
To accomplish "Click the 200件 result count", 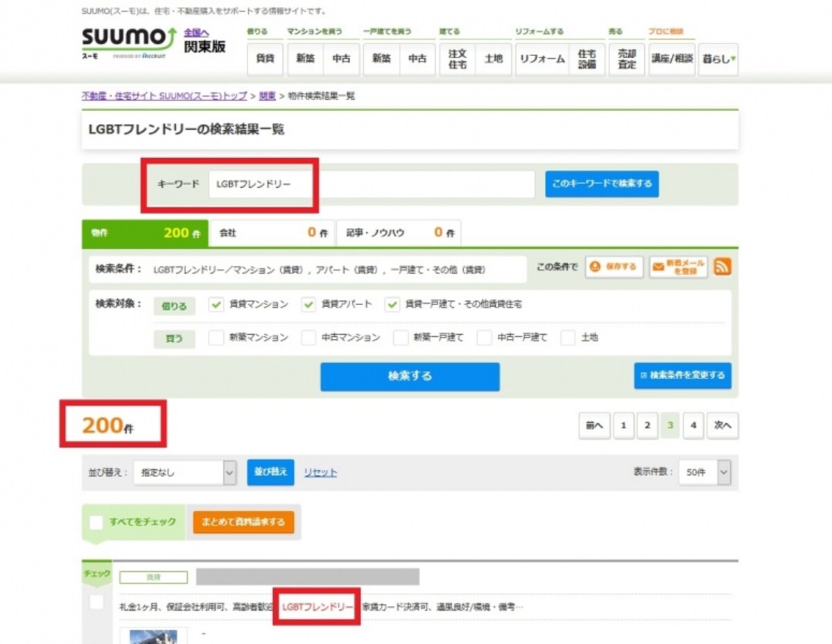I will tap(107, 425).
